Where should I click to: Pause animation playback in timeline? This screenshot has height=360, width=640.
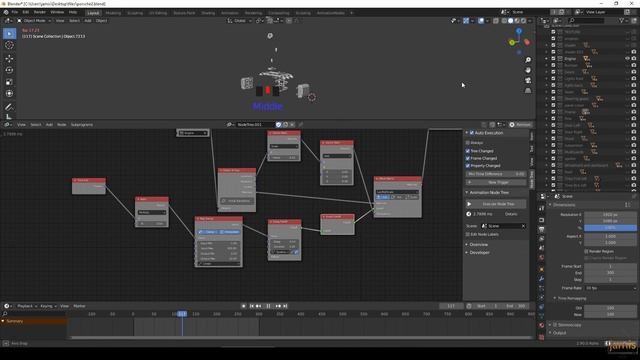point(268,306)
